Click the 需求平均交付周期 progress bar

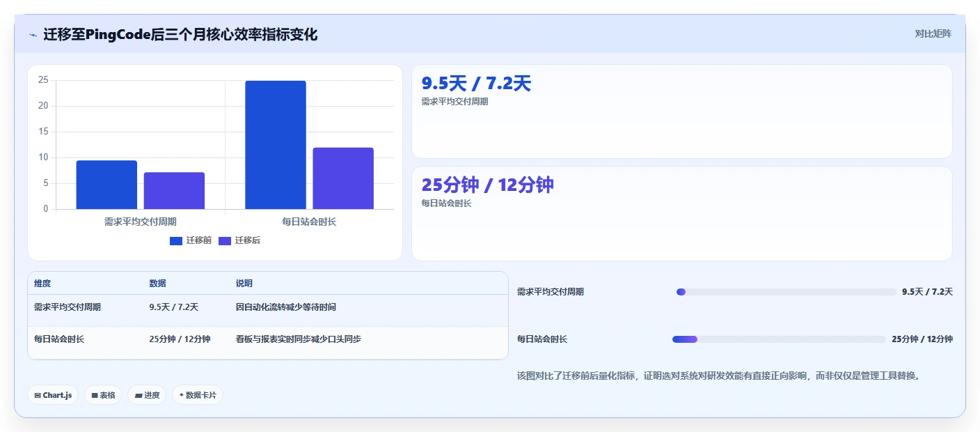786,292
